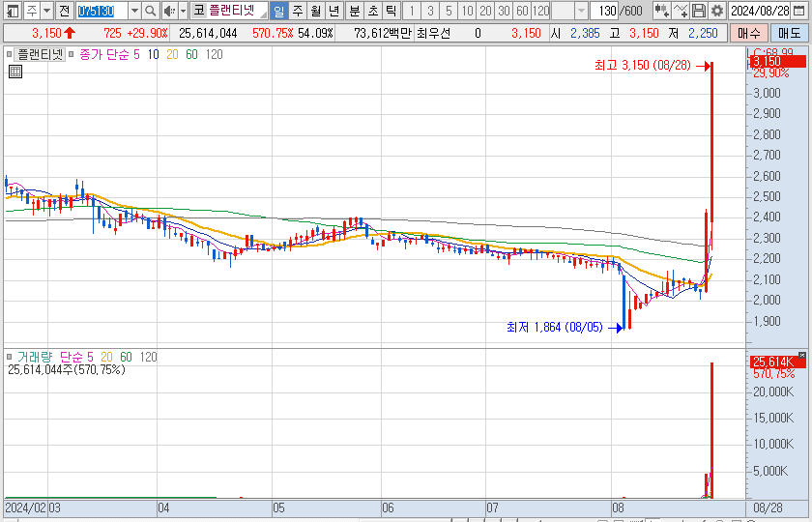
Task: Close the volume panel X icon
Action: pyautogui.click(x=802, y=356)
